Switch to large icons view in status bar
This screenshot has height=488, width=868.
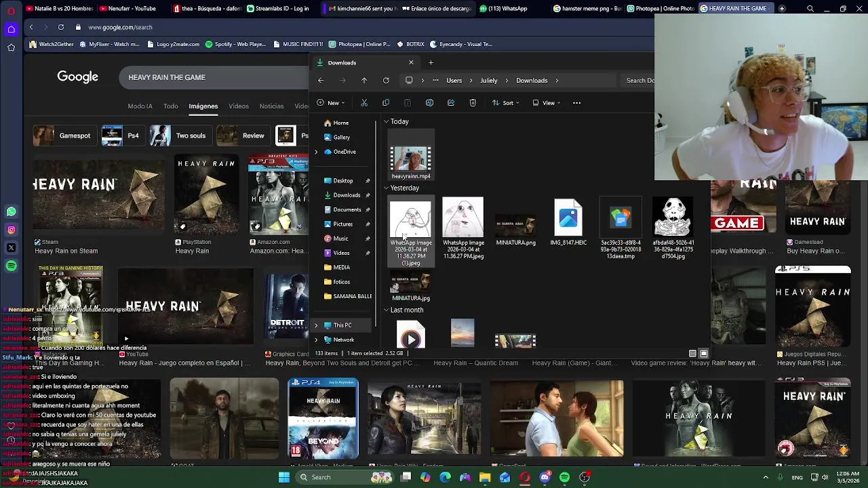(x=704, y=353)
